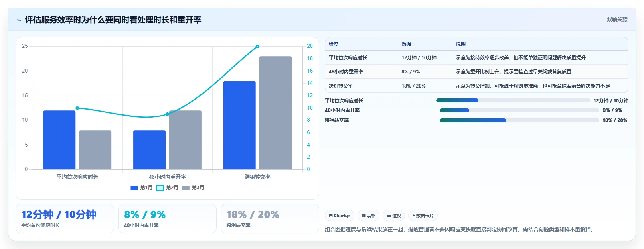The width and height of the screenshot is (644, 249).
Task: Click the icon inside Chart.js chip
Action: click(x=331, y=216)
